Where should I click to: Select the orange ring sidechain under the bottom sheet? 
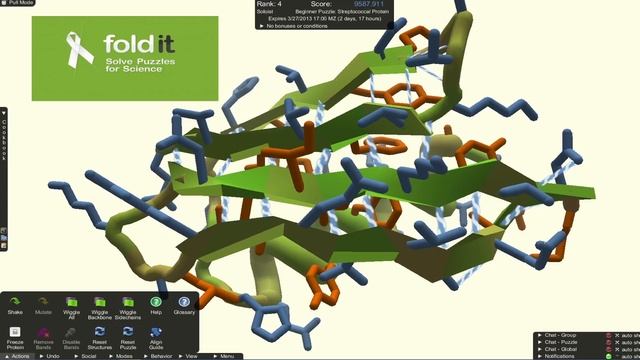point(324,287)
